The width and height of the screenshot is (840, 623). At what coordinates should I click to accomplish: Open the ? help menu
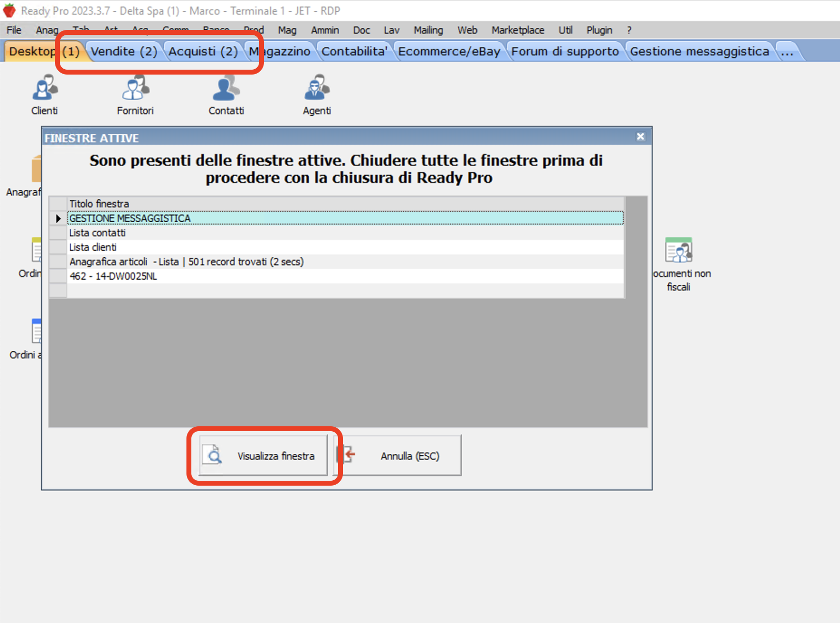629,30
